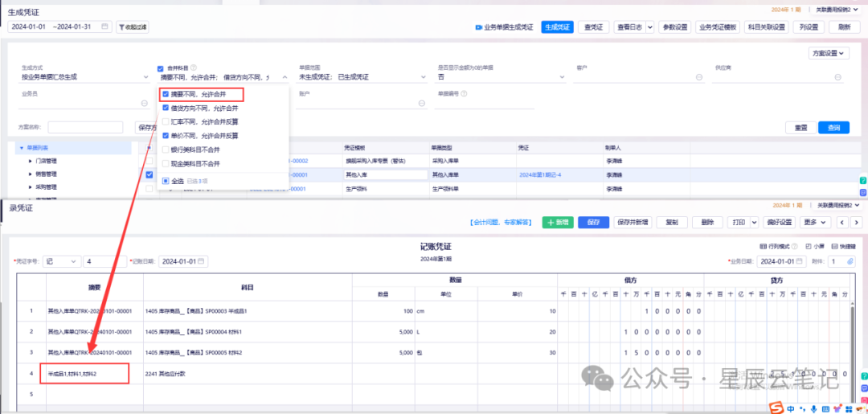Click the lookup icon in 供应商 field
Viewport: 868px width, 414px height.
(838, 77)
